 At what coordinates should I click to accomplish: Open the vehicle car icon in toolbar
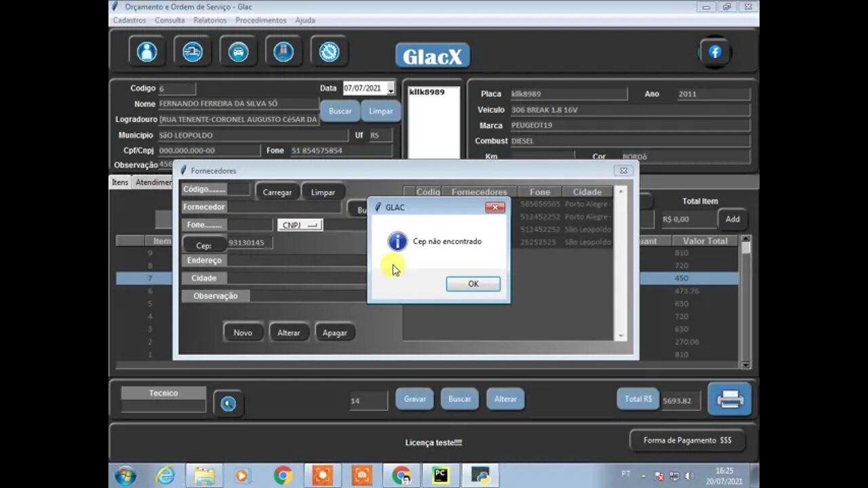tap(238, 52)
